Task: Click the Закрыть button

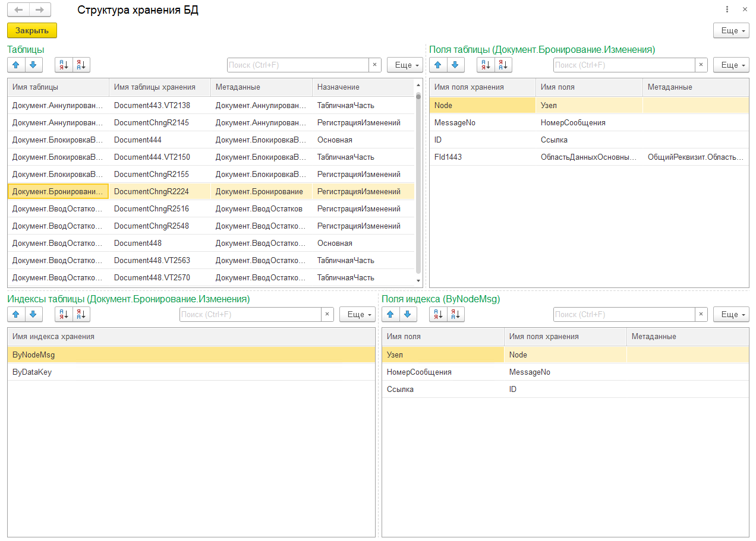Action: pos(32,30)
